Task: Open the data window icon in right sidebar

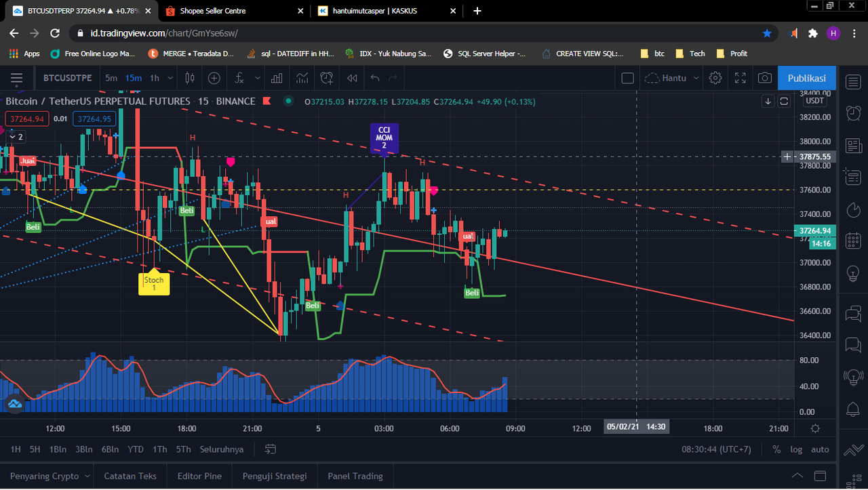Action: tap(853, 178)
